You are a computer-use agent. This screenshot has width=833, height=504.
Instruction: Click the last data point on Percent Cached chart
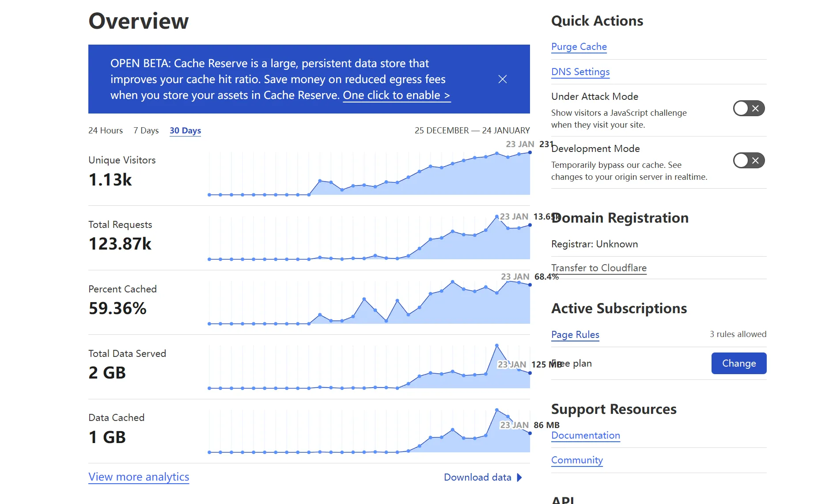(x=530, y=285)
